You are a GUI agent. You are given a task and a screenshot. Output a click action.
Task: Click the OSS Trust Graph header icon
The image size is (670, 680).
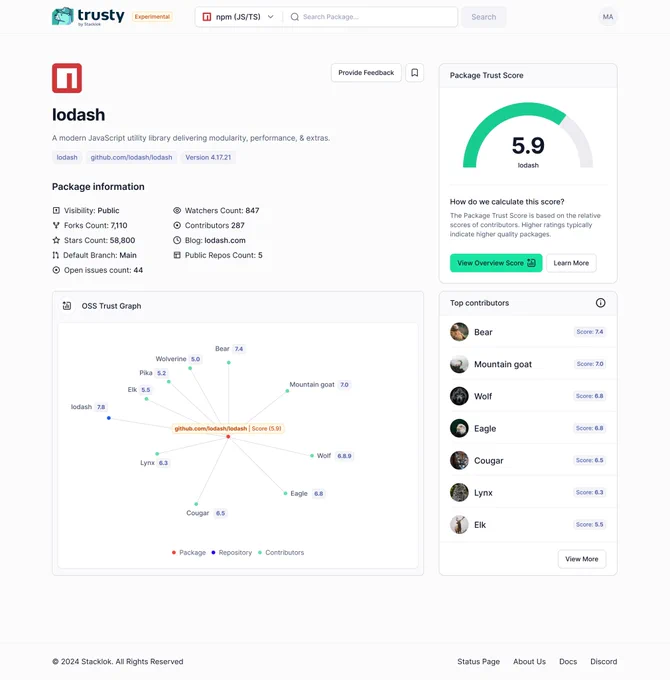point(67,306)
